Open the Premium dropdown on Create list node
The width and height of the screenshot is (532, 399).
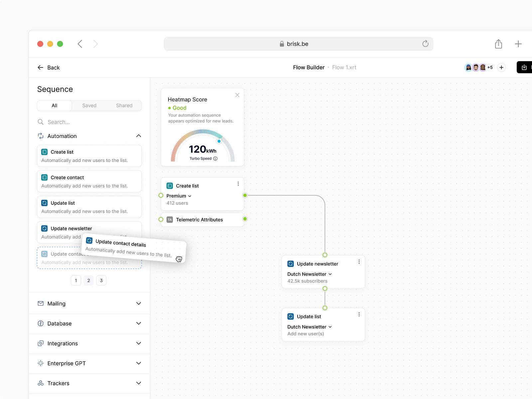click(179, 196)
